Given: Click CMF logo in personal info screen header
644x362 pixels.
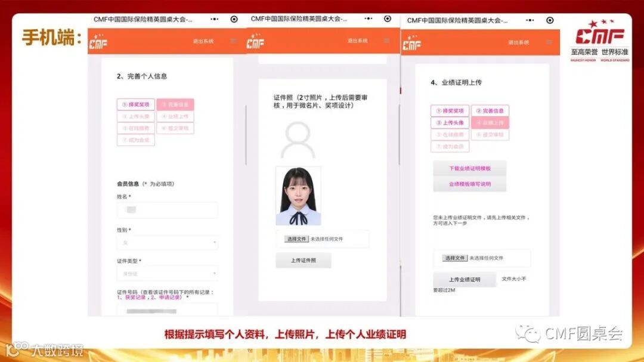Looking at the screenshot, I should [x=98, y=42].
